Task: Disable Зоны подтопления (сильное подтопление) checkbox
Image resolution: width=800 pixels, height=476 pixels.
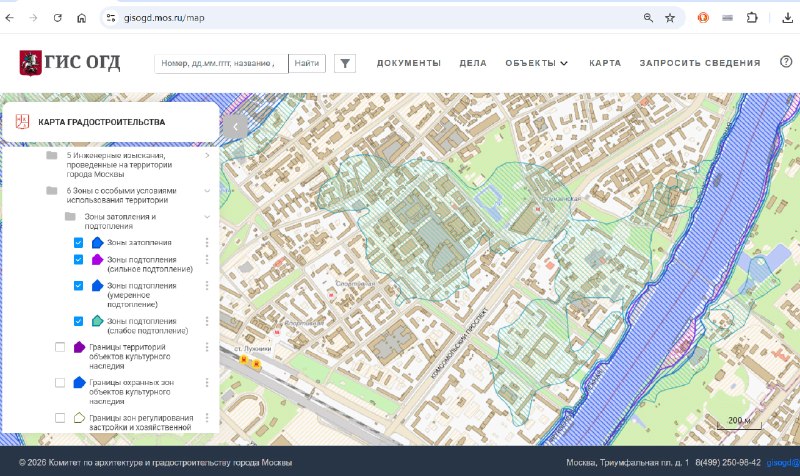Action: (78, 260)
